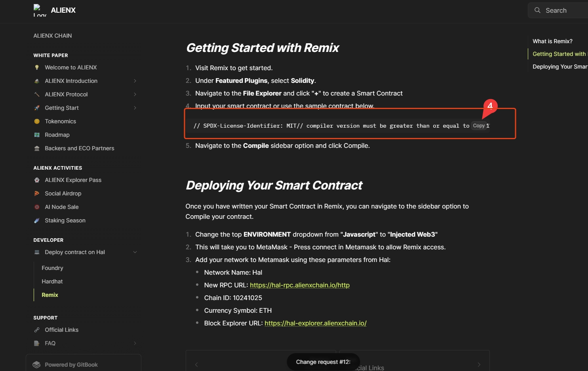Jump to Deploying Your Smart Contract section
Viewport: 588px width, 371px height.
click(x=559, y=67)
